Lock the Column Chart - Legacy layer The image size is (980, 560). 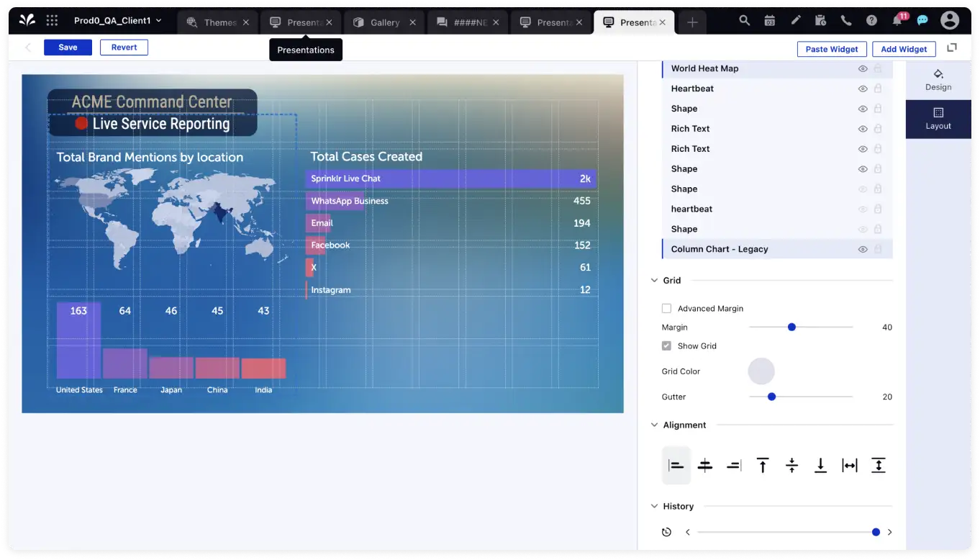[x=878, y=249]
